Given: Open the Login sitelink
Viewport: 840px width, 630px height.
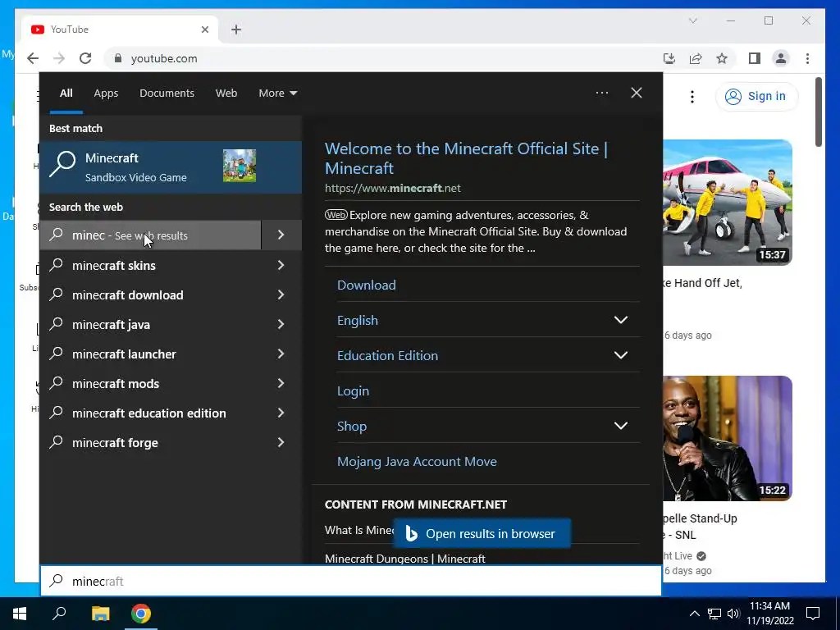Looking at the screenshot, I should [353, 391].
